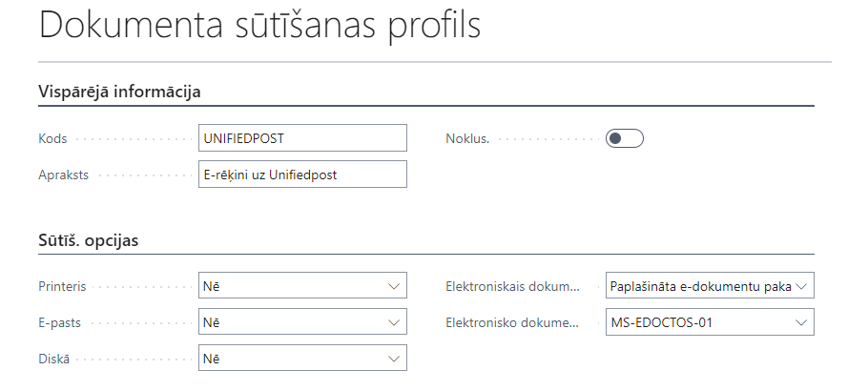Open the E-pasts dropdown
The height and width of the screenshot is (391, 868).
[x=301, y=322]
